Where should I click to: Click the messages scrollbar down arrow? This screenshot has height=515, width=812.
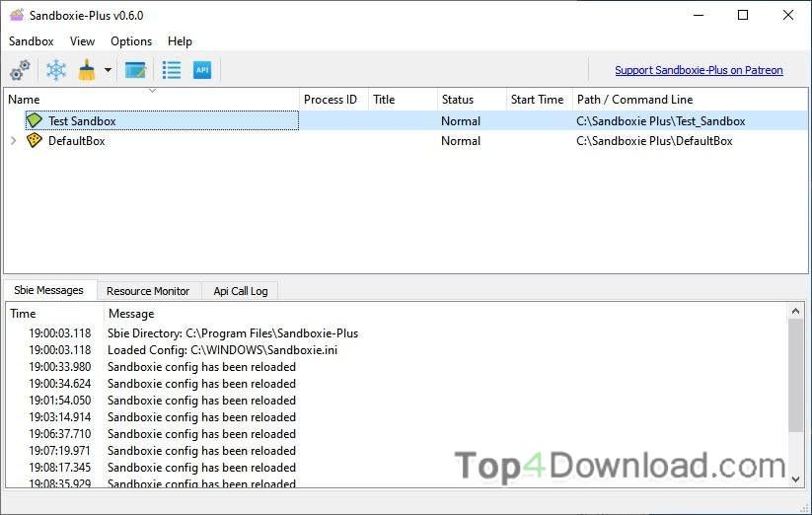click(796, 479)
